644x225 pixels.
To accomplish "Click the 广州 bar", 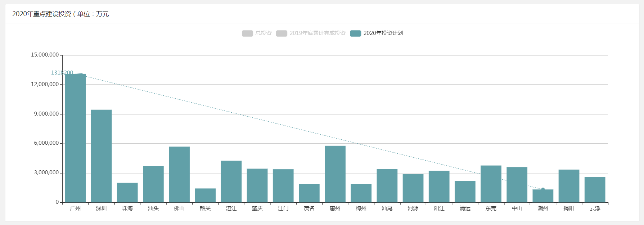I will point(75,138).
